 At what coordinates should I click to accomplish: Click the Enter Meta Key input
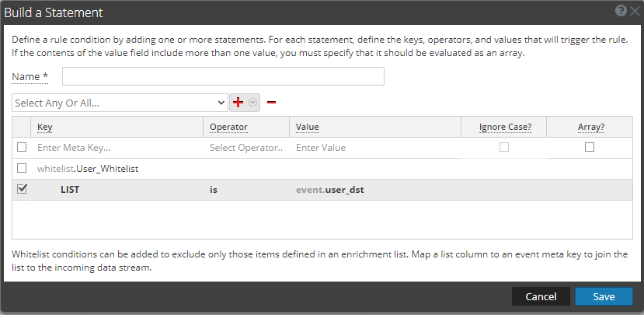coord(117,147)
